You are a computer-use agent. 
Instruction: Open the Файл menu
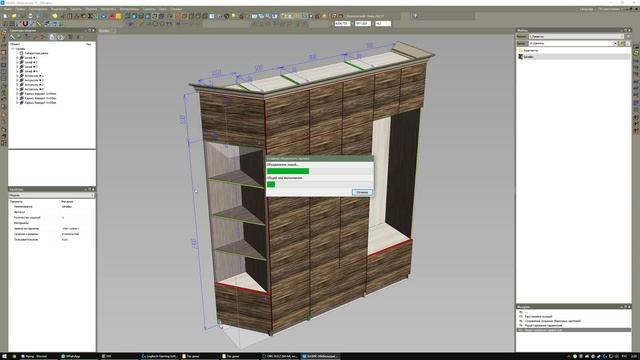pos(8,9)
